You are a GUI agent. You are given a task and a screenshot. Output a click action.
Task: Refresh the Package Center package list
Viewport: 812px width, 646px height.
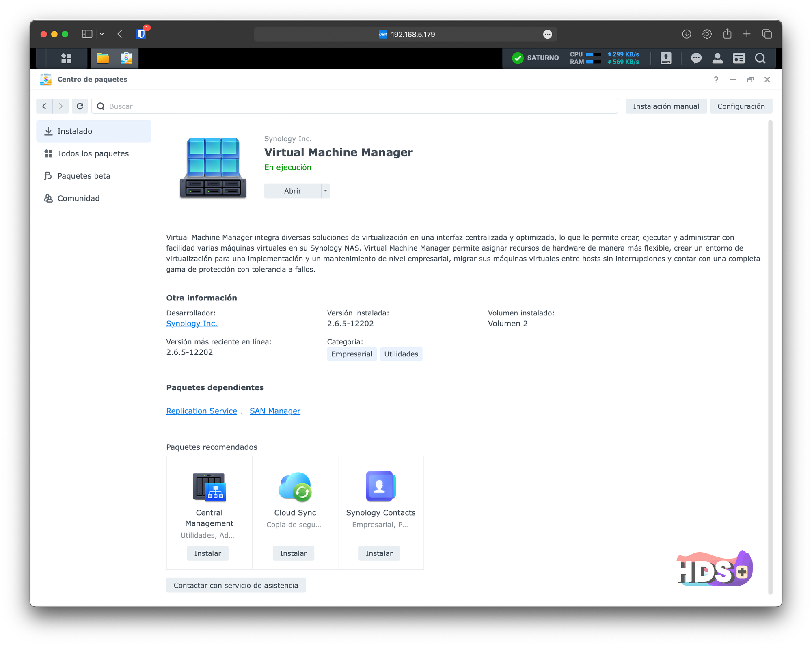click(x=80, y=106)
